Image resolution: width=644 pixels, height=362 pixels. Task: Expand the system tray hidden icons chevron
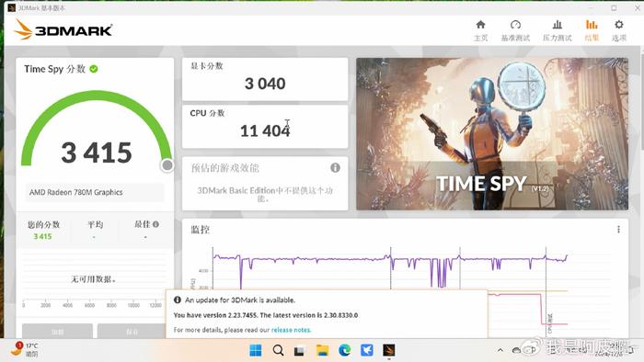click(500, 350)
